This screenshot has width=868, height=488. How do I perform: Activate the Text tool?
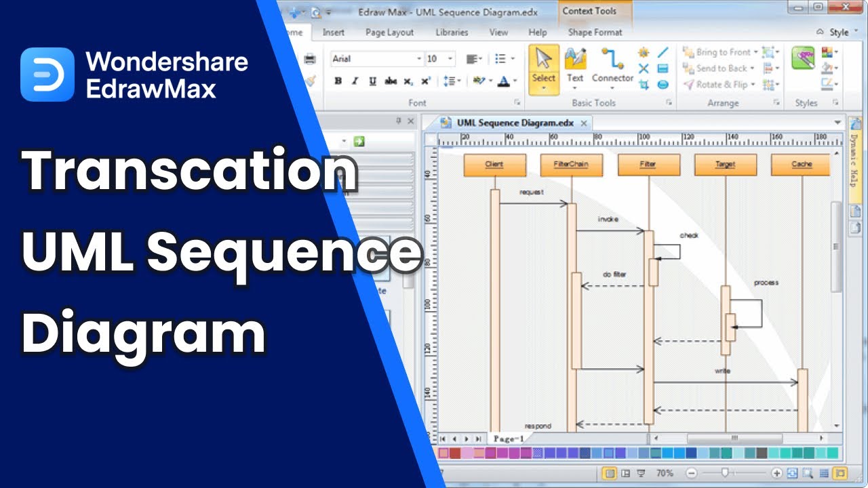point(575,69)
